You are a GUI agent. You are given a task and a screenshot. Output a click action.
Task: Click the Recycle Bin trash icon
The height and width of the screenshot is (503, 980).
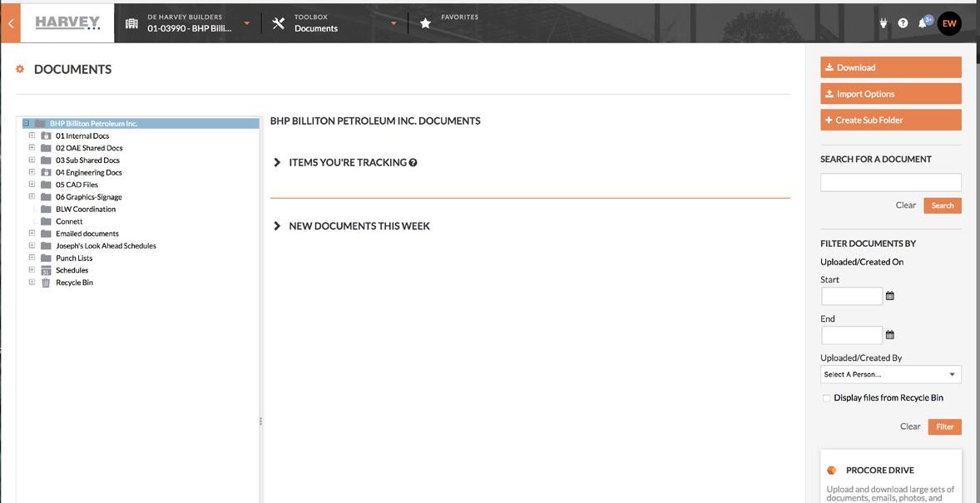[x=46, y=283]
